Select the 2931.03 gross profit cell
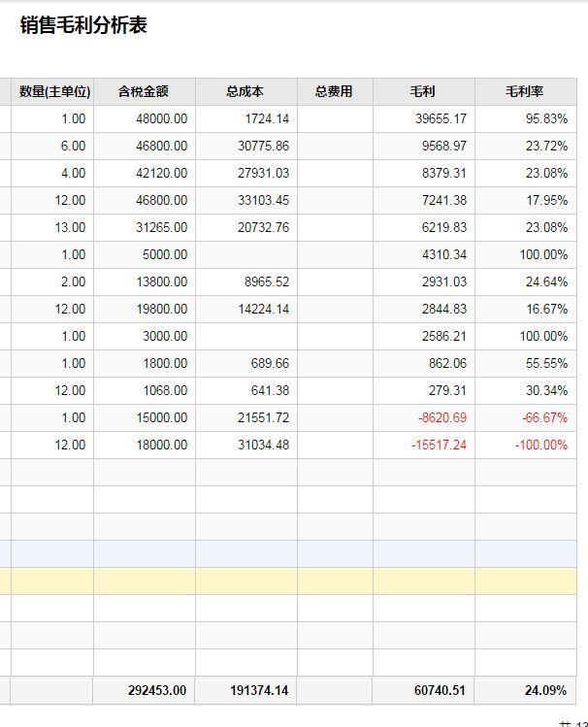This screenshot has width=588, height=727. 424,281
